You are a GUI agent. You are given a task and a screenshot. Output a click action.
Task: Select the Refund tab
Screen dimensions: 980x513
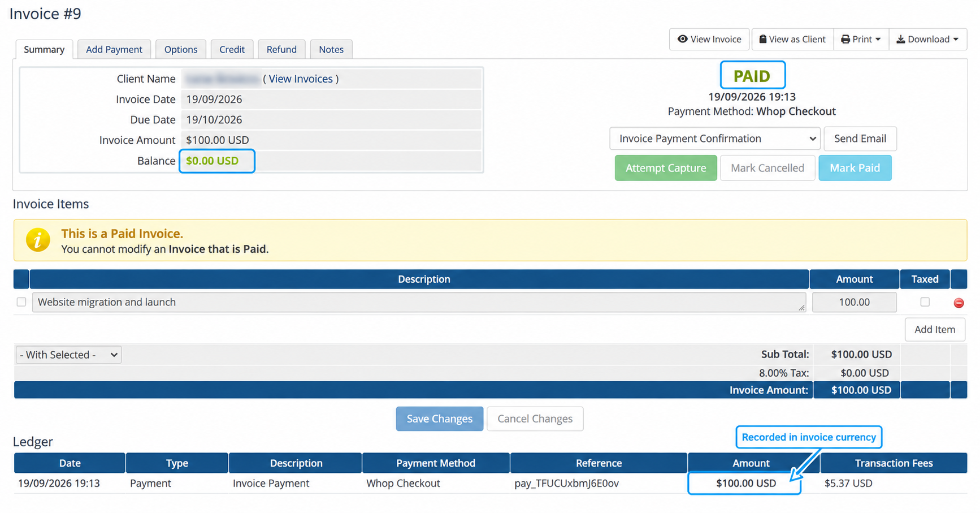click(x=281, y=49)
